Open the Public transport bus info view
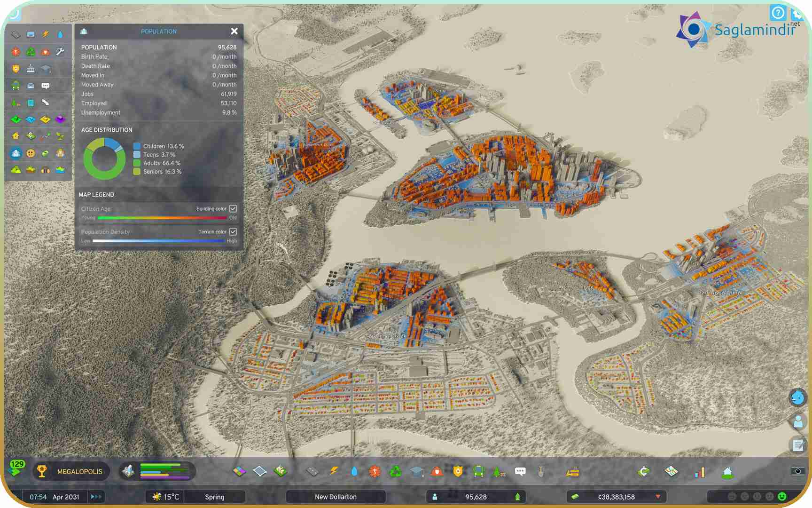812x508 pixels. click(x=16, y=86)
